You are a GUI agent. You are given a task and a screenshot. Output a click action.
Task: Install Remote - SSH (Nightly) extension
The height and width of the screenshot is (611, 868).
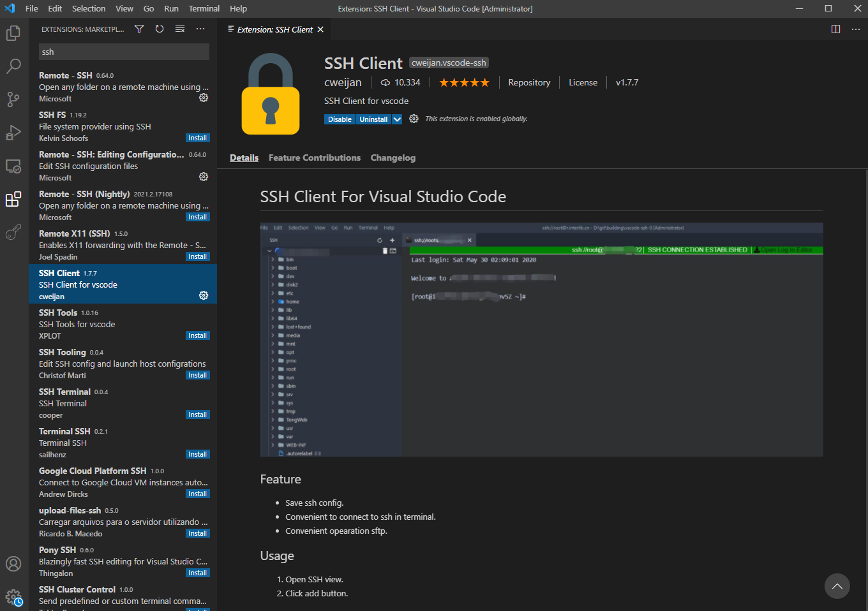[x=198, y=217]
